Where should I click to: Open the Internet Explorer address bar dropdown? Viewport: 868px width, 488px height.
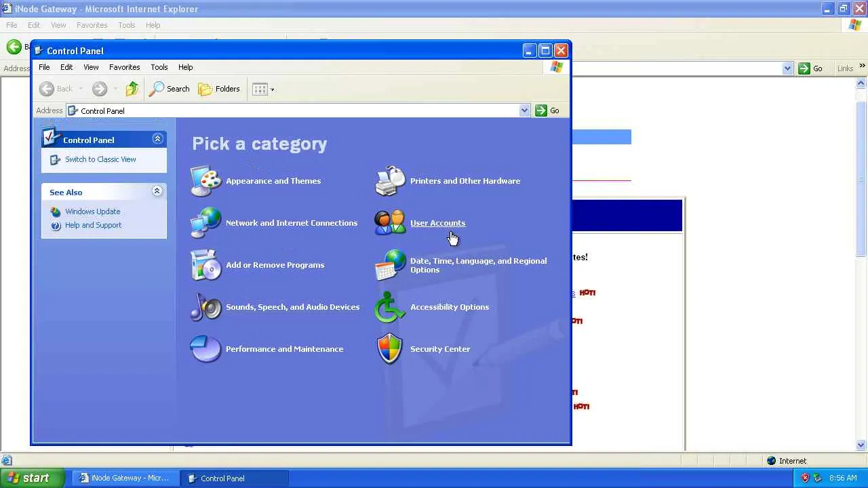pyautogui.click(x=787, y=68)
